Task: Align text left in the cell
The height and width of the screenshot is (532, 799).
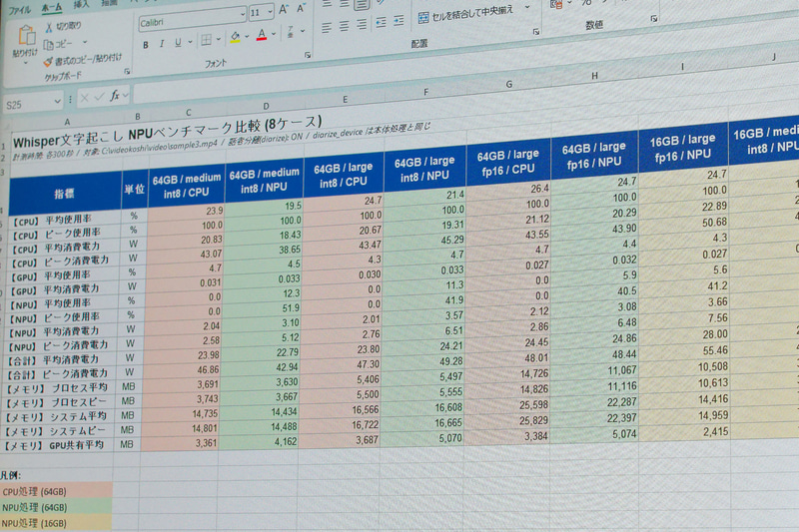Action: tap(327, 28)
